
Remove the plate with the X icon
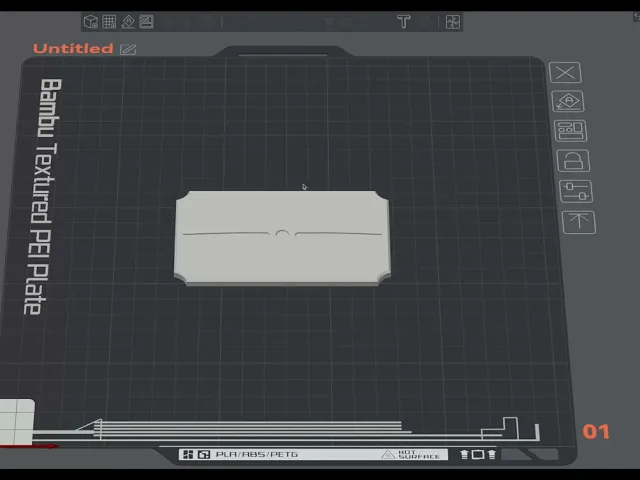(565, 73)
